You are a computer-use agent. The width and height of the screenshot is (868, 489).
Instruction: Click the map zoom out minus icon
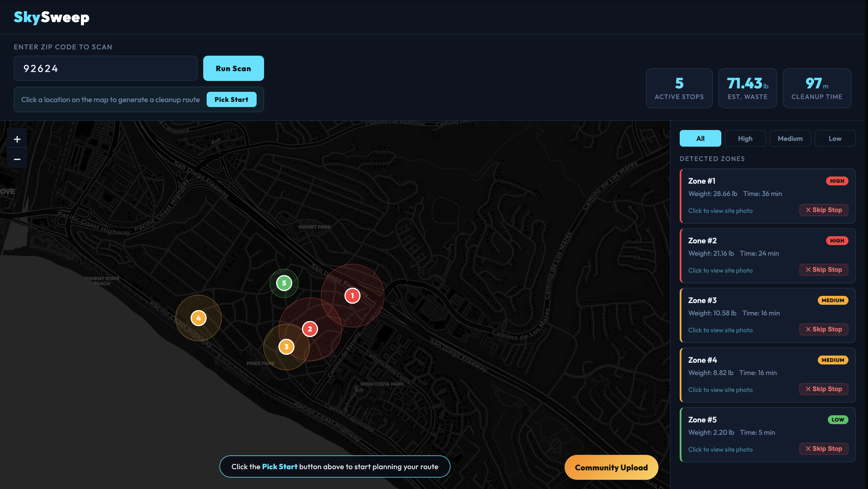[17, 159]
